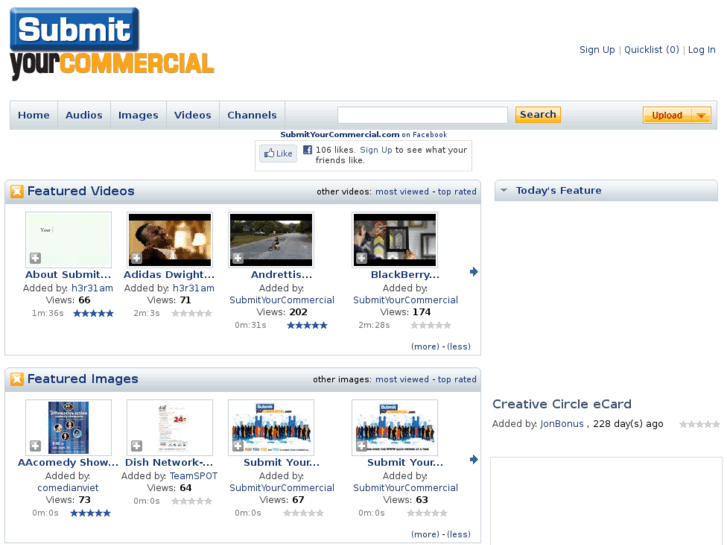727x545 pixels.
Task: Click (more) in Featured Videos
Action: tap(425, 346)
